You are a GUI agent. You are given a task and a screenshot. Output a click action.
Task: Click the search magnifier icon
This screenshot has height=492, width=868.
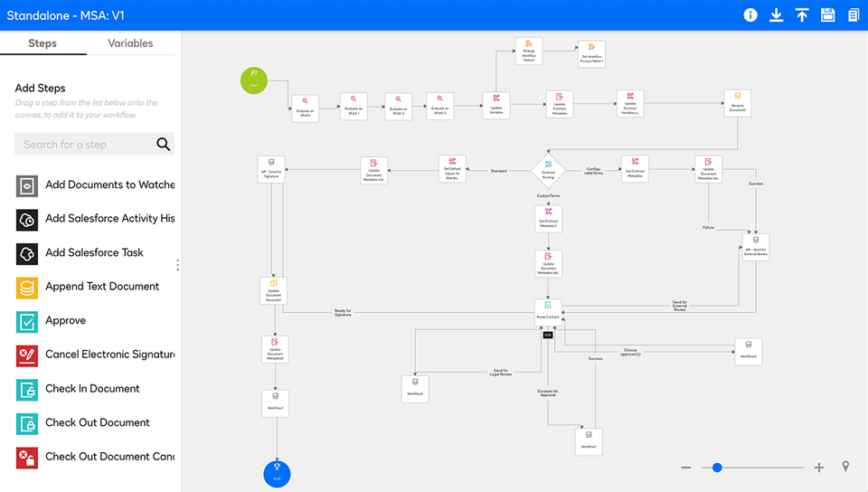tap(163, 144)
